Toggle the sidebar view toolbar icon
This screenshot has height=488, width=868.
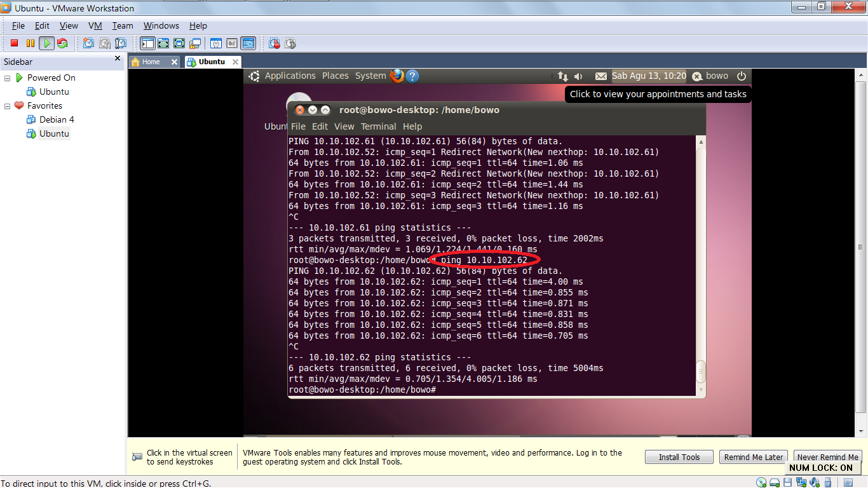click(x=147, y=43)
